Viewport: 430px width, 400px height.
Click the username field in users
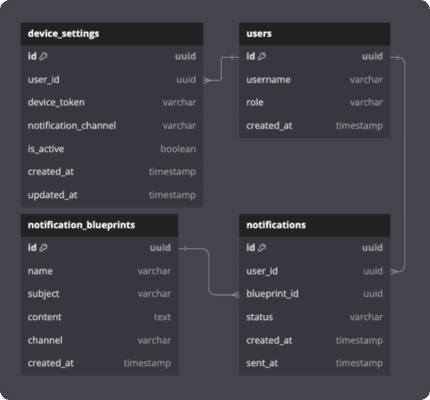pos(315,80)
